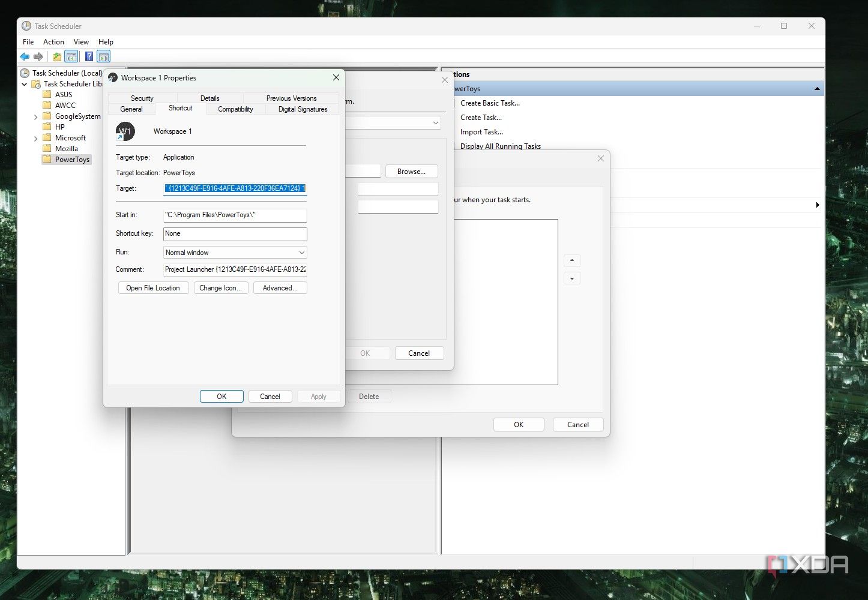Click the Advanced... button
This screenshot has width=868, height=600.
(280, 288)
